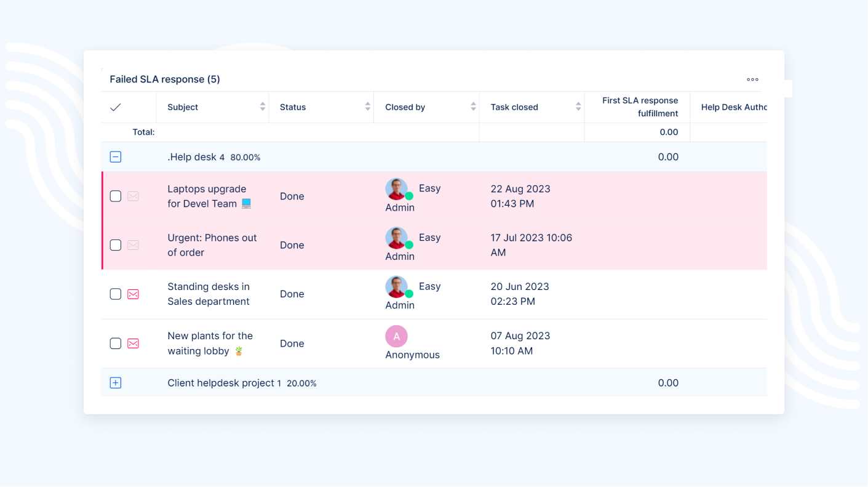Check the Standing desks in Sales department row
Viewport: 868px width, 487px height.
116,294
